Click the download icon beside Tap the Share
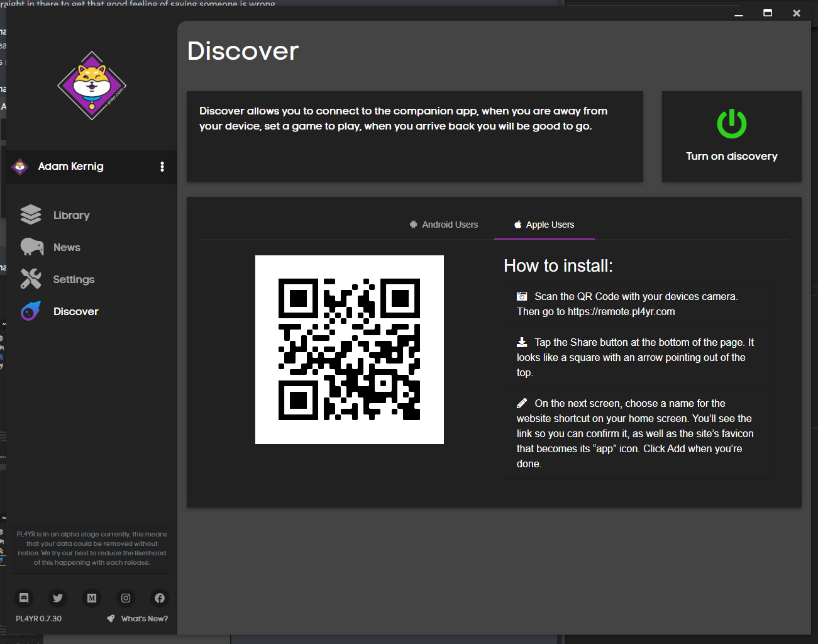 click(x=522, y=342)
